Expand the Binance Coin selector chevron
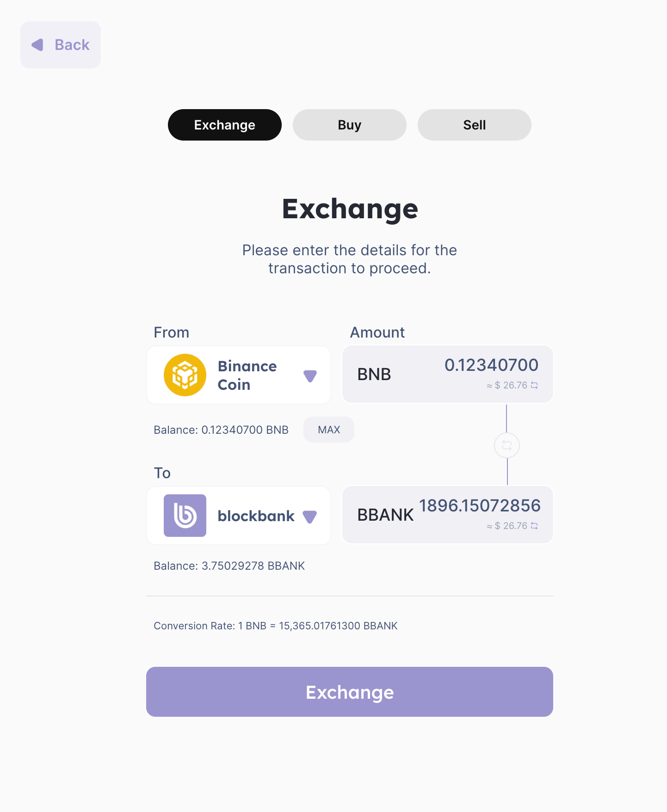This screenshot has width=667, height=812. point(310,375)
